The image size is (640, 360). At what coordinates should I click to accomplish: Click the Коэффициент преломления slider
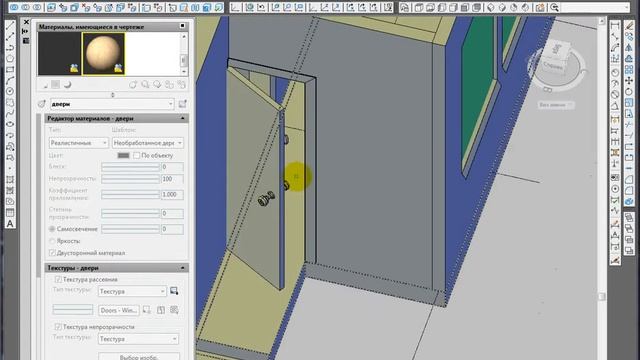(130, 195)
